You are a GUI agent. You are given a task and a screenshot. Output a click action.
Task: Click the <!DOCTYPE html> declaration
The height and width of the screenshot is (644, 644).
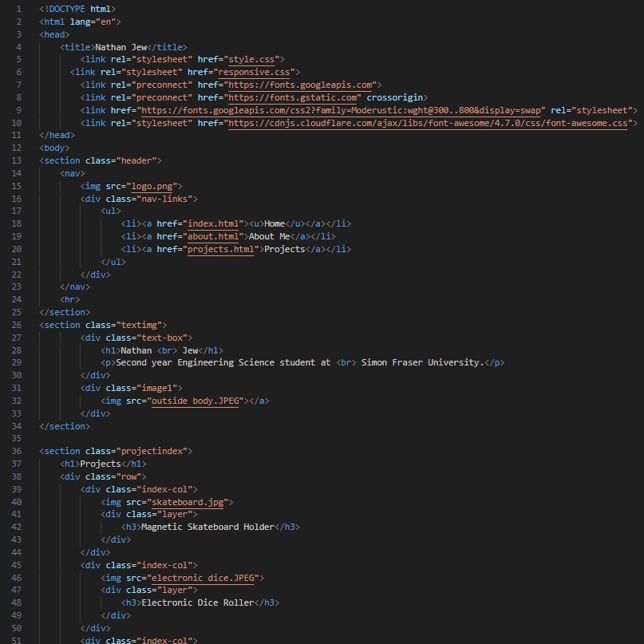(77, 9)
